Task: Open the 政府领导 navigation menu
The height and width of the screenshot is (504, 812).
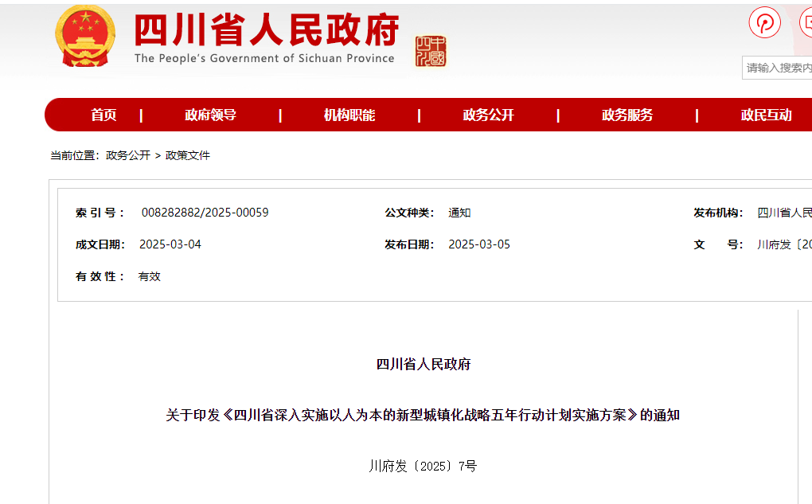Action: pyautogui.click(x=210, y=115)
